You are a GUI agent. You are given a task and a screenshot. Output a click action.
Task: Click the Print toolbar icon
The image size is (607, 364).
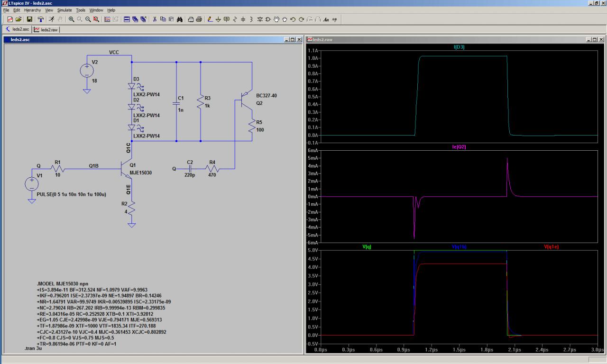pyautogui.click(x=199, y=19)
